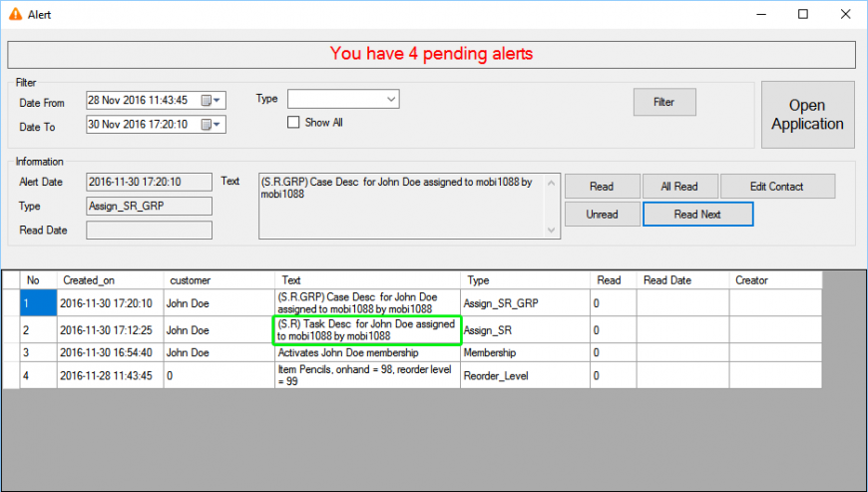Click row header selector for row 1
This screenshot has width=868, height=492.
pos(12,302)
